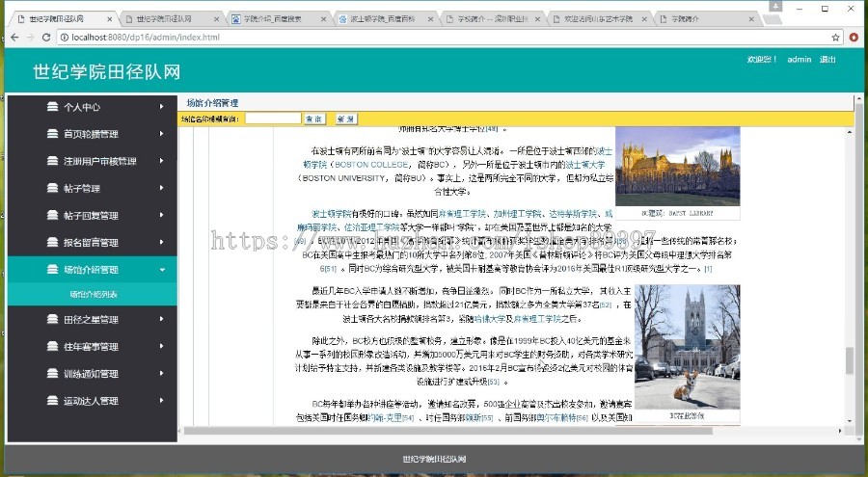Switch to the 欢迎访问山东艺术学院 tab
The width and height of the screenshot is (868, 477).
point(598,19)
